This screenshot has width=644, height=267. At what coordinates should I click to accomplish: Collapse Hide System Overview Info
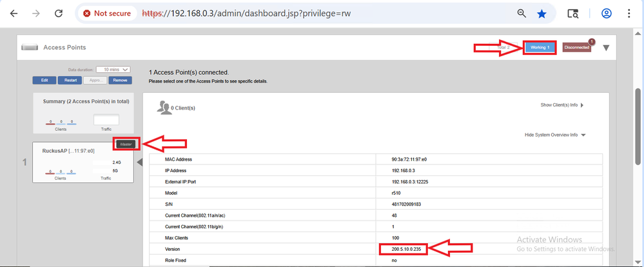pos(554,135)
